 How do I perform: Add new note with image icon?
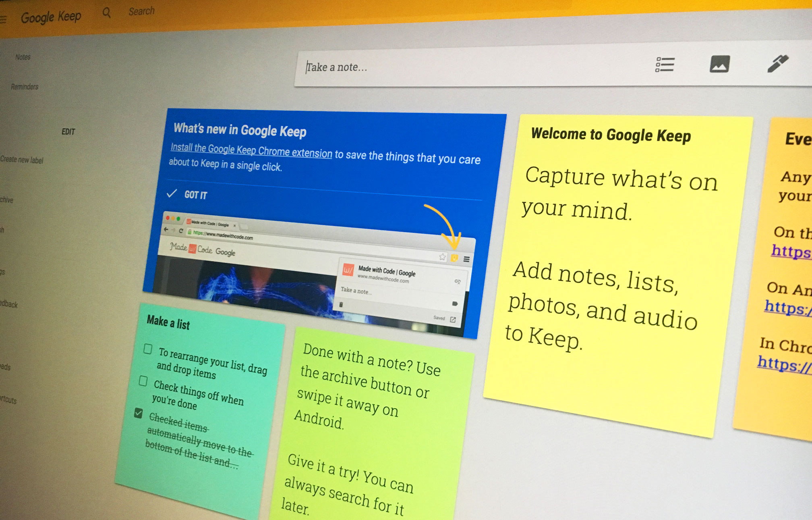(719, 64)
